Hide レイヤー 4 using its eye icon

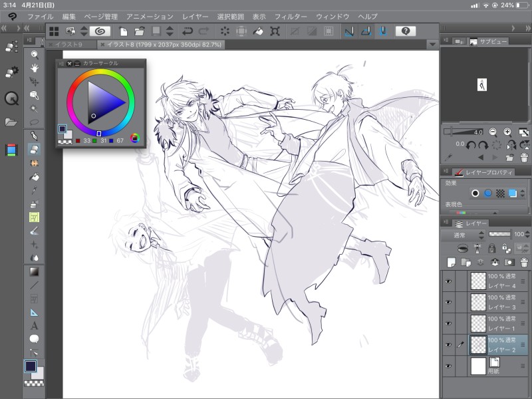448,281
